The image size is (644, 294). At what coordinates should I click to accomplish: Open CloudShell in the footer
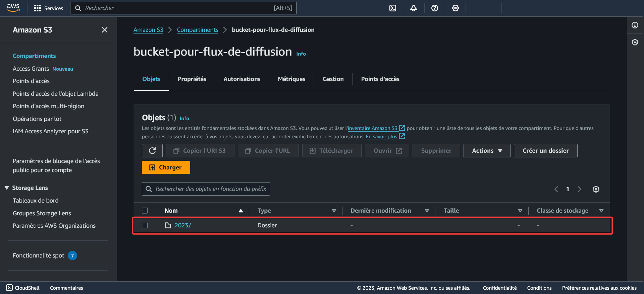(23, 288)
